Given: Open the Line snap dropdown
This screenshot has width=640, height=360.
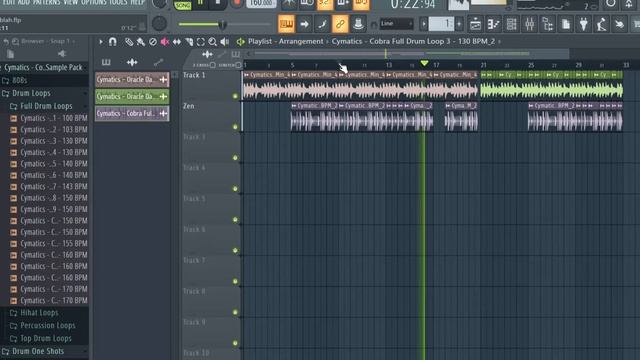Looking at the screenshot, I should [396, 24].
